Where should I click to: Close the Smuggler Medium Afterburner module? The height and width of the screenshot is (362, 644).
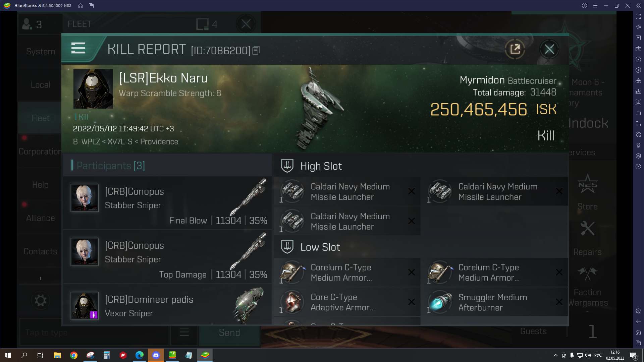pos(558,302)
